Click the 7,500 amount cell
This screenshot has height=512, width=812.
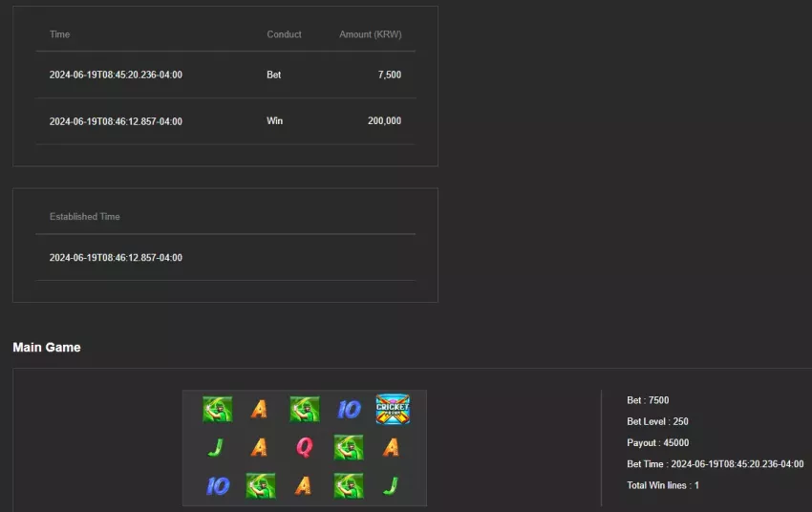point(390,75)
